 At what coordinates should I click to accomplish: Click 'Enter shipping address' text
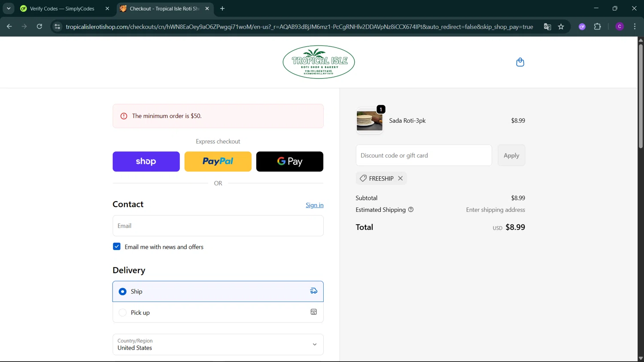[495, 210]
